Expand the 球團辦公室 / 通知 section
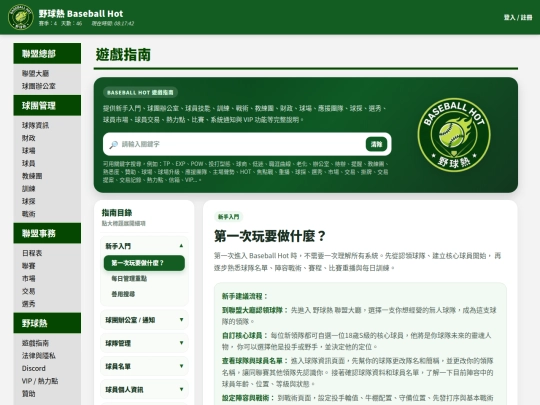Image resolution: width=540 pixels, height=405 pixels. [144, 320]
